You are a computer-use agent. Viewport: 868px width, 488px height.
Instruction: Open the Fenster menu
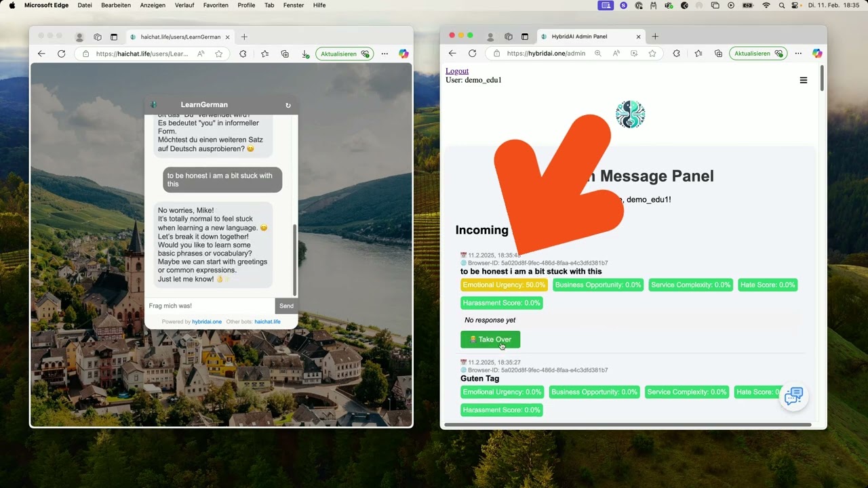(294, 5)
